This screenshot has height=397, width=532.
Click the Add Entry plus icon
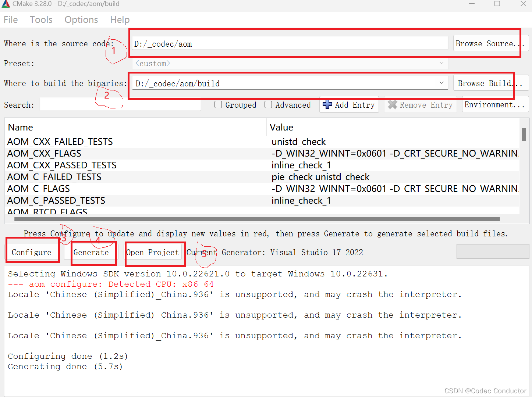click(327, 105)
